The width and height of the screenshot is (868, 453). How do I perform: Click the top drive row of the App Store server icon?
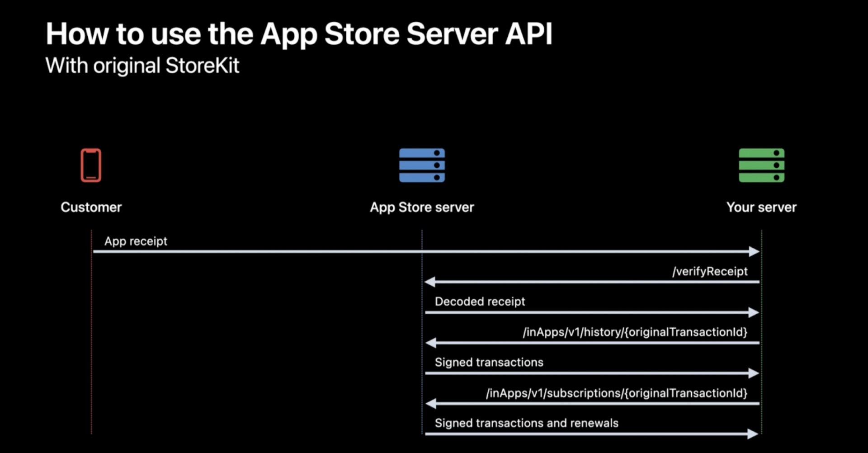click(421, 152)
